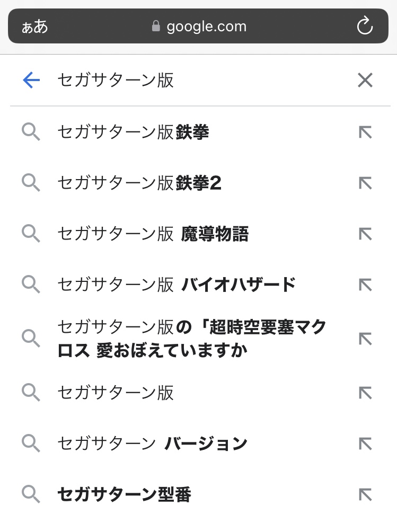The width and height of the screenshot is (397, 532).
Task: Pick the セガサターン バージョン suggestion
Action: coord(152,444)
